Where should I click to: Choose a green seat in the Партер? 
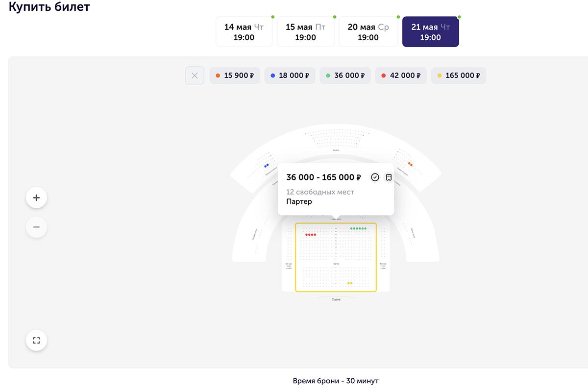coord(358,228)
